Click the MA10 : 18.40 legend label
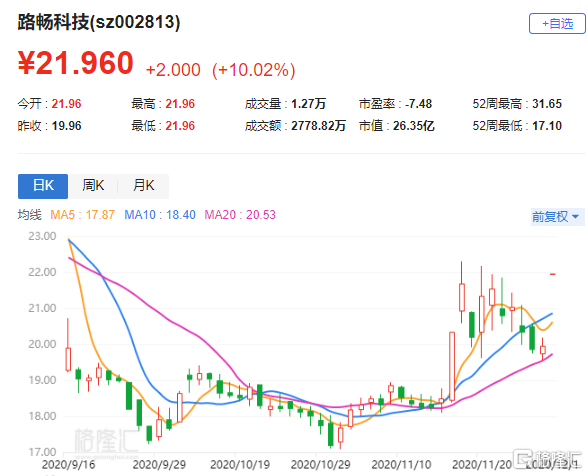Viewport: 588px width, 476px height. [160, 215]
